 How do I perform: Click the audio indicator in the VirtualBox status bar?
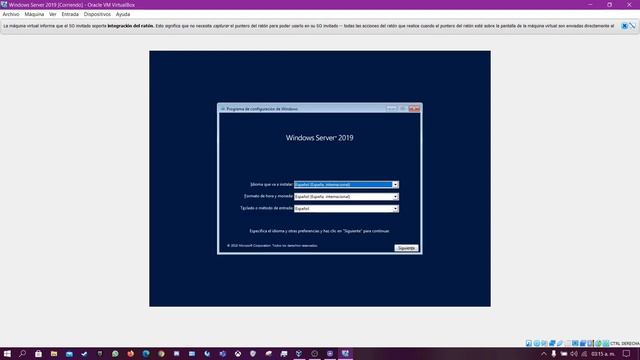544,343
